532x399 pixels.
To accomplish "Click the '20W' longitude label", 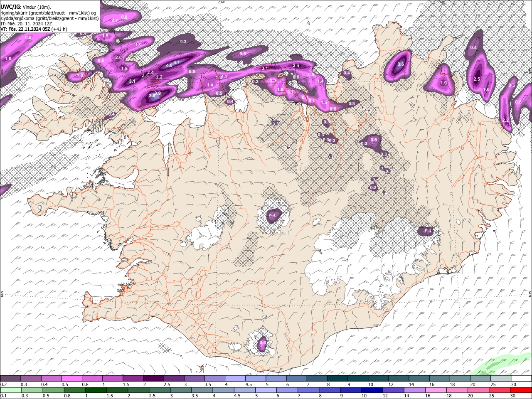I will click(221, 2).
